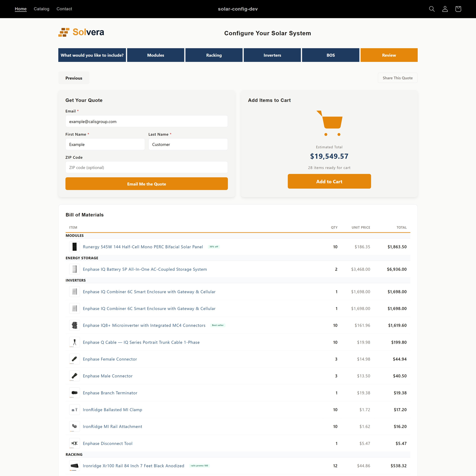This screenshot has height=476, width=476.
Task: Open the shopping cart icon in header
Action: [x=458, y=9]
